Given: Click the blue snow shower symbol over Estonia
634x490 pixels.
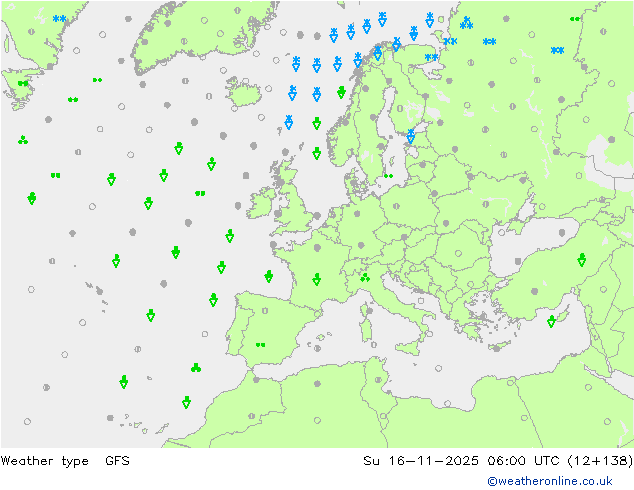Looking at the screenshot, I should [411, 136].
